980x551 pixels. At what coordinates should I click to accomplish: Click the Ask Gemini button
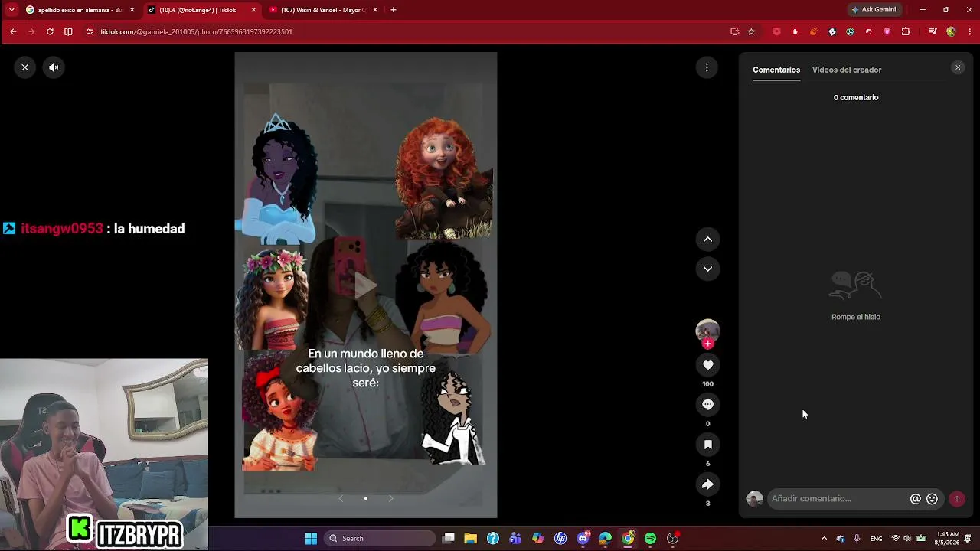tap(873, 10)
